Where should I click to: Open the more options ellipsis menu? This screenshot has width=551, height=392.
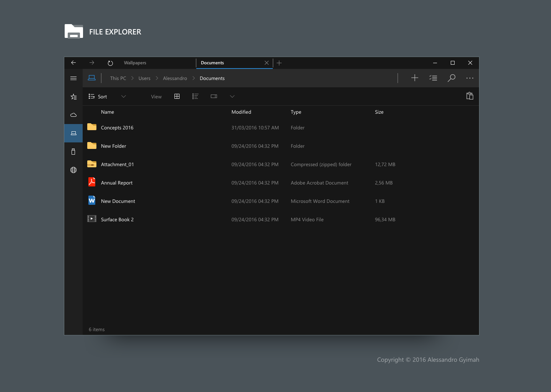coord(470,78)
